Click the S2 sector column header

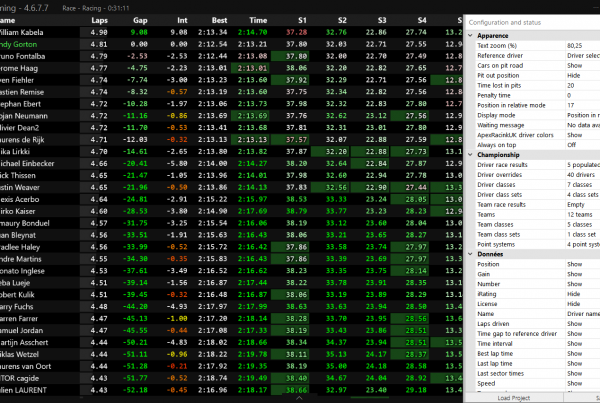pos(343,19)
